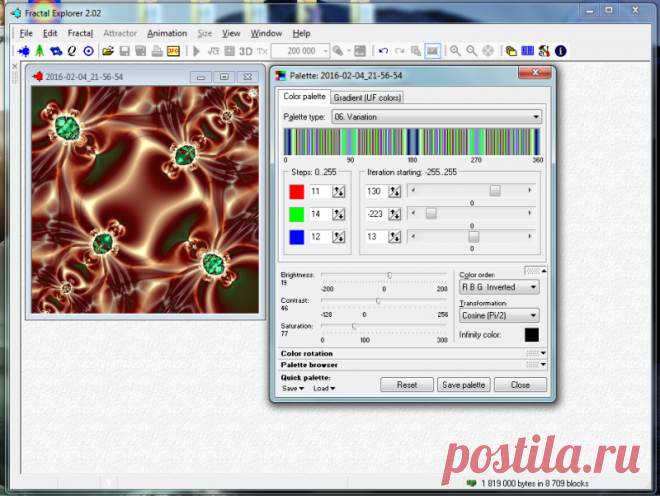Click the green tree fractal icon
This screenshot has width=660, height=496.
[x=39, y=50]
